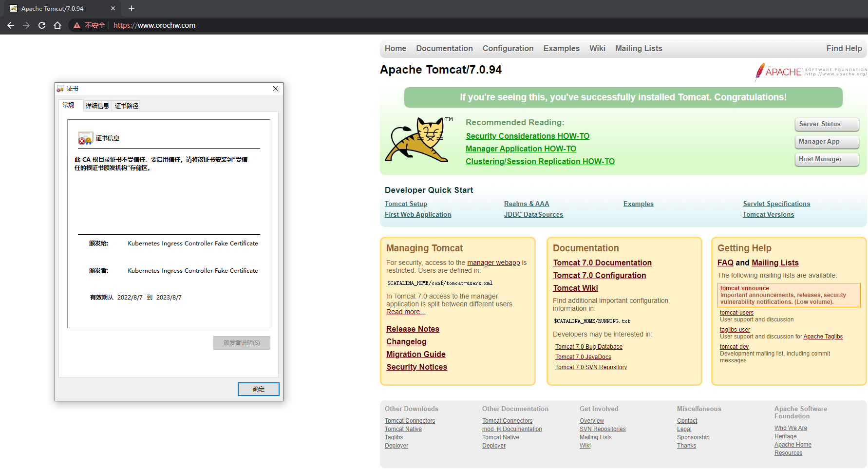Open Documentation in navigation bar

(x=444, y=48)
